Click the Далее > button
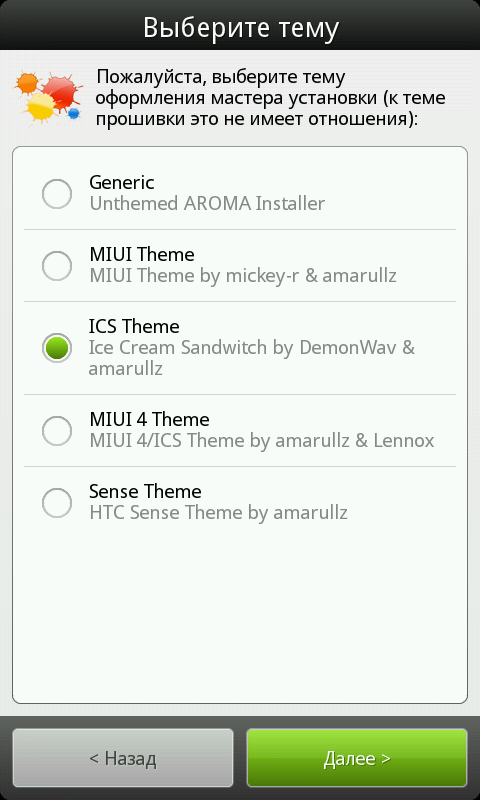 [357, 758]
